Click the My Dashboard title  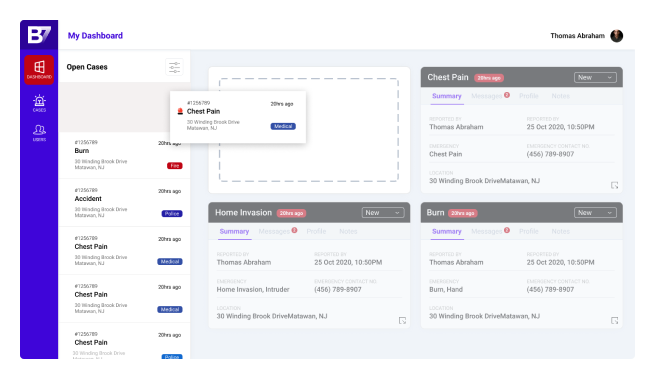95,36
